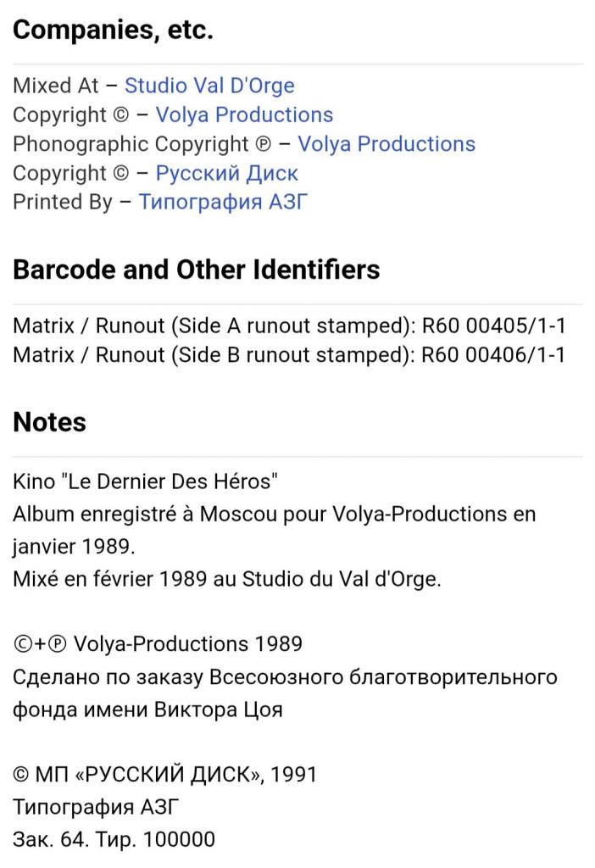Open the Русский Диск company link
This screenshot has height=868, width=595.
(x=226, y=173)
